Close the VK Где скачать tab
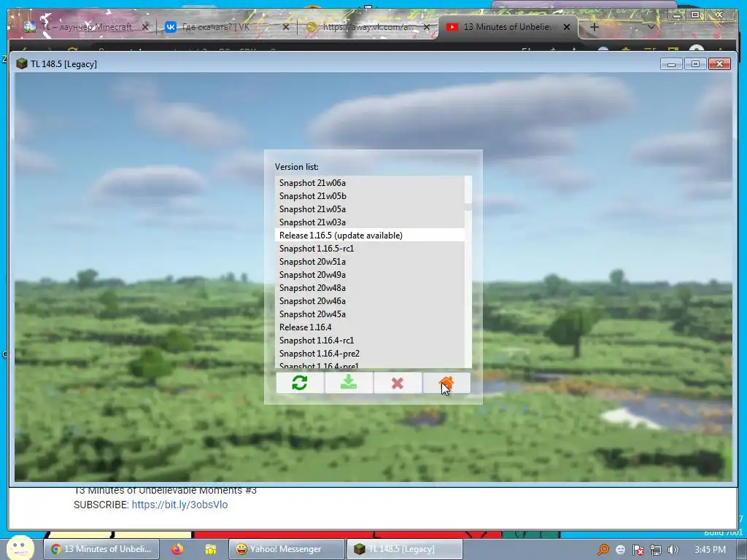This screenshot has height=560, width=747. (x=286, y=27)
